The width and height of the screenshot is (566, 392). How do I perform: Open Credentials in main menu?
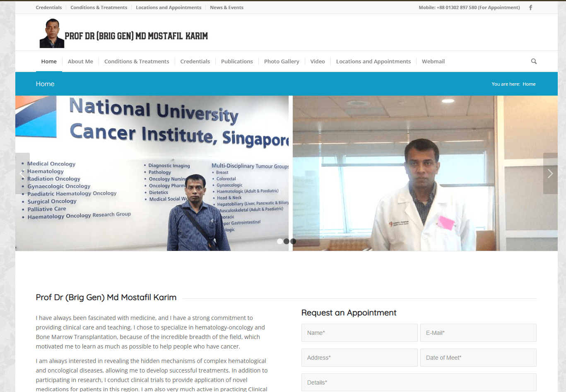pyautogui.click(x=195, y=61)
